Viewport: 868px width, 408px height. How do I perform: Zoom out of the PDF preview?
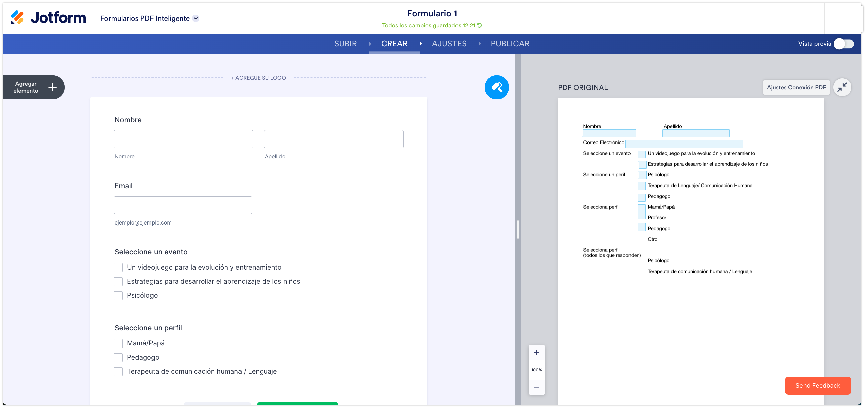(x=536, y=387)
